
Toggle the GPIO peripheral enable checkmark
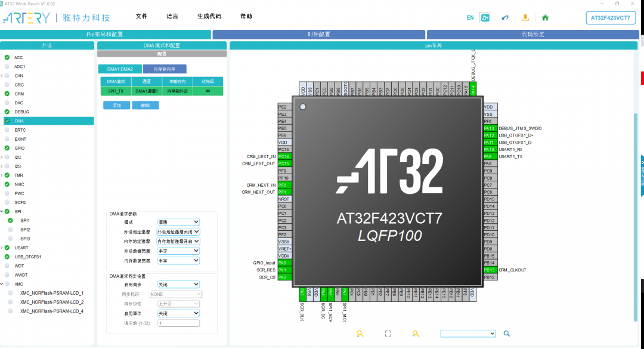[x=6, y=147]
